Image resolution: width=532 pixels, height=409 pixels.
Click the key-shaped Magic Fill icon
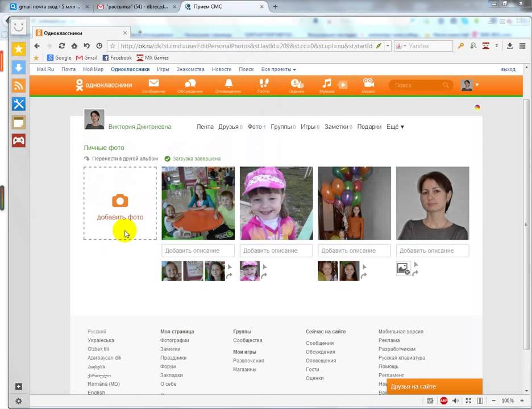(x=460, y=46)
